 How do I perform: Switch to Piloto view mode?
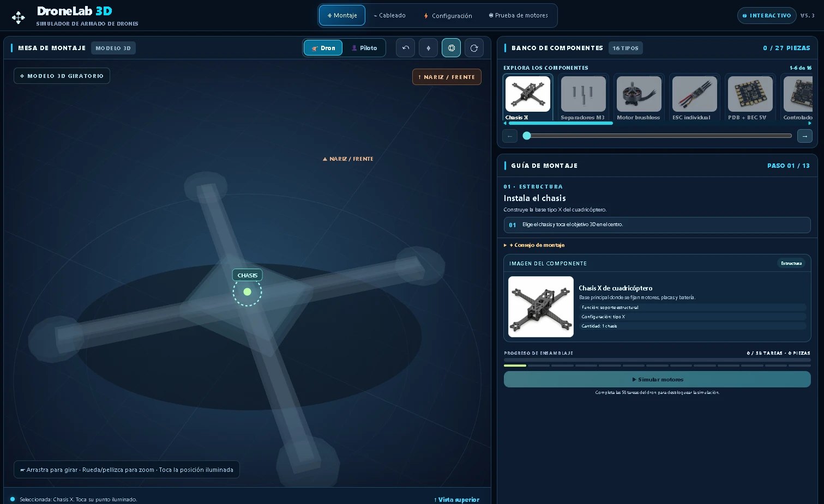(364, 48)
